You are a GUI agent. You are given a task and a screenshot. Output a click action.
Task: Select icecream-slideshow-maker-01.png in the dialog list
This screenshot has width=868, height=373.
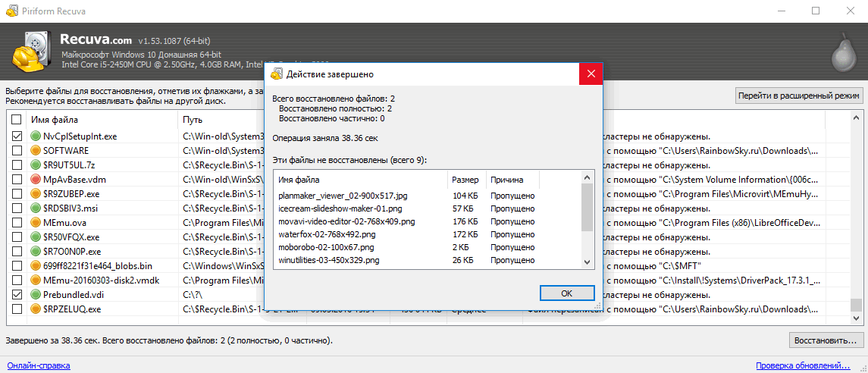coord(339,208)
